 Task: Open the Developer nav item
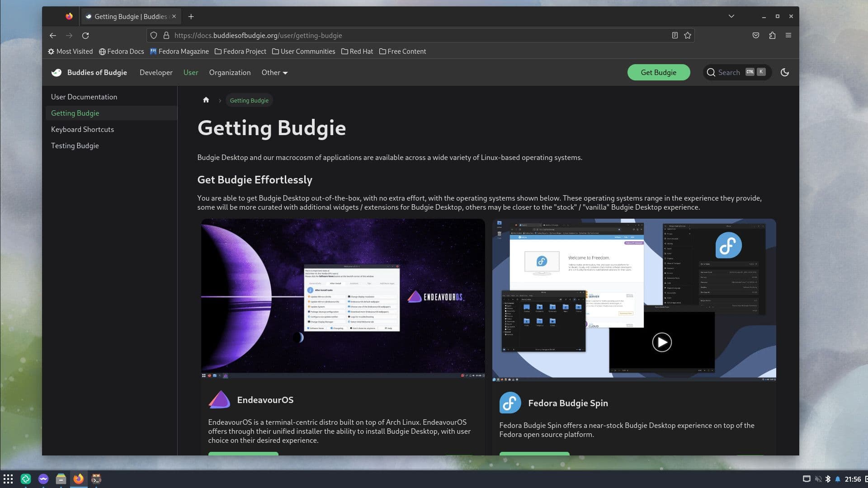(156, 72)
